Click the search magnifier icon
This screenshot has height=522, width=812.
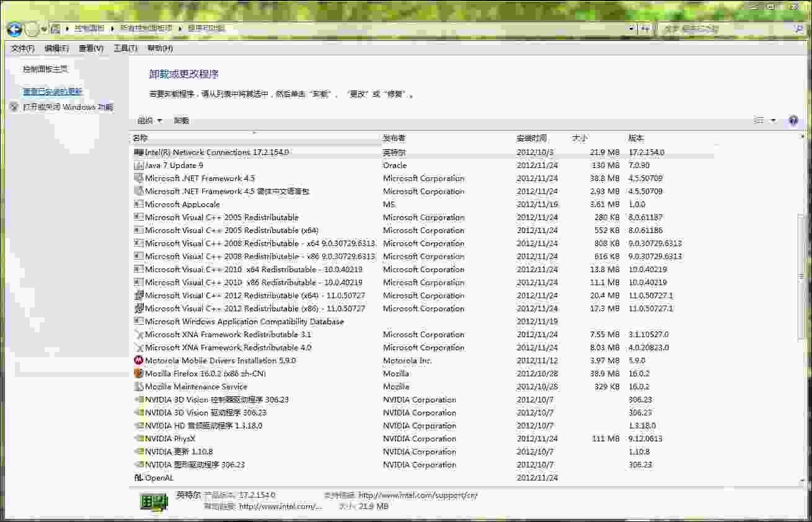coord(798,29)
